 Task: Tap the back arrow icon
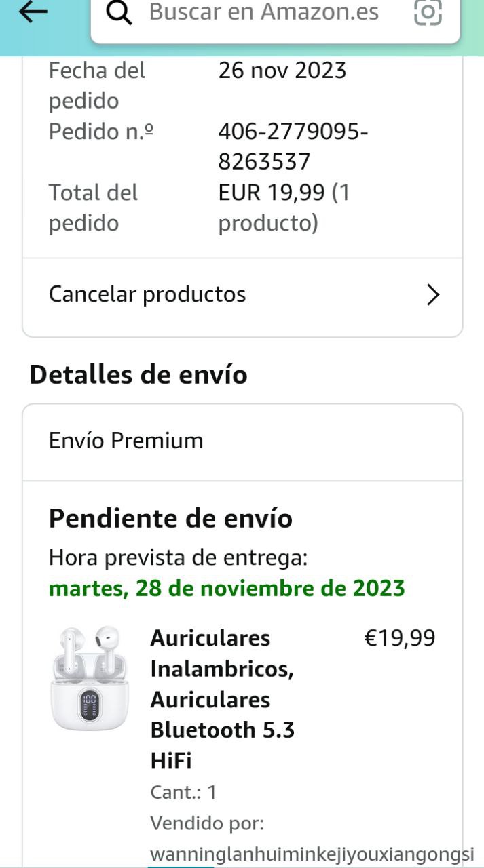33,12
